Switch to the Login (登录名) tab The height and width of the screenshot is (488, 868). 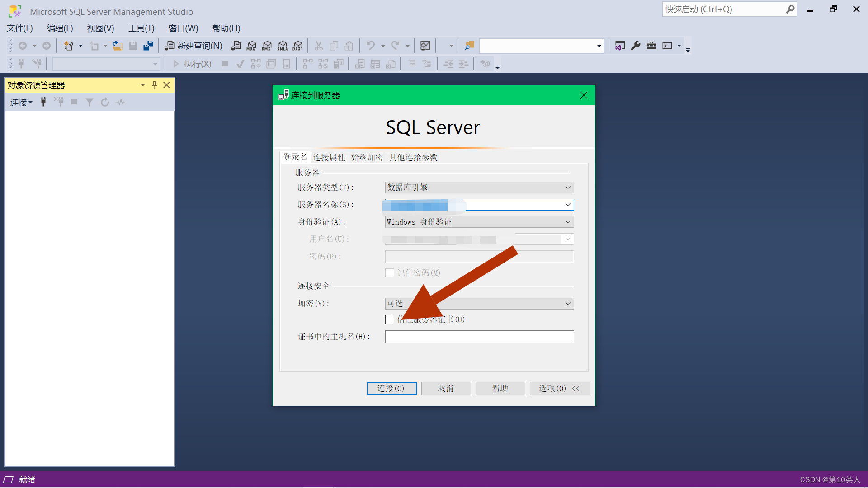[295, 157]
